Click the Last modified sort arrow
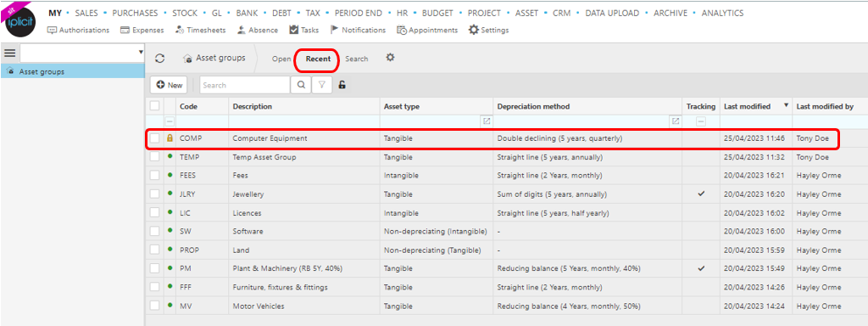Image resolution: width=868 pixels, height=326 pixels. pos(787,105)
